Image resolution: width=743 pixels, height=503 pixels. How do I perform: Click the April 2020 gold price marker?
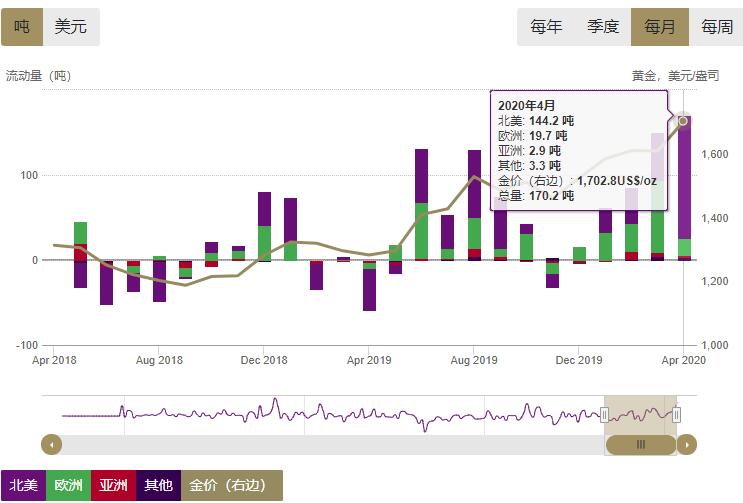coord(683,121)
